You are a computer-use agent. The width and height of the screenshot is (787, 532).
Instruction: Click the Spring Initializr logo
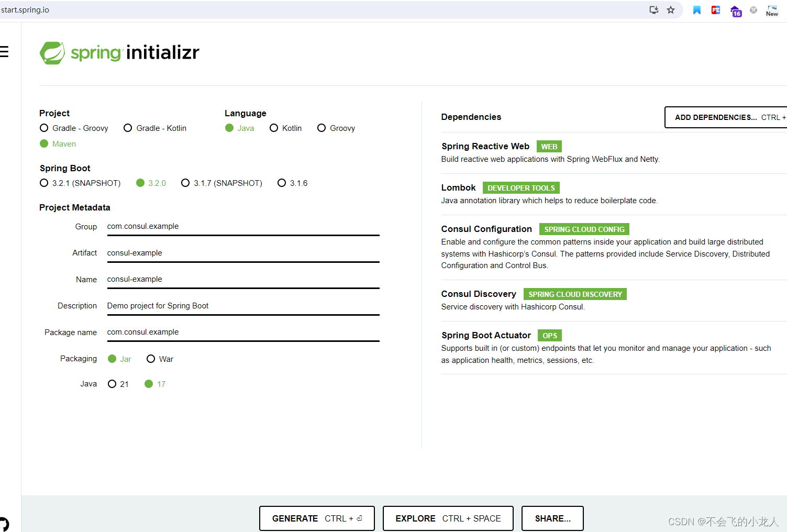pos(119,53)
